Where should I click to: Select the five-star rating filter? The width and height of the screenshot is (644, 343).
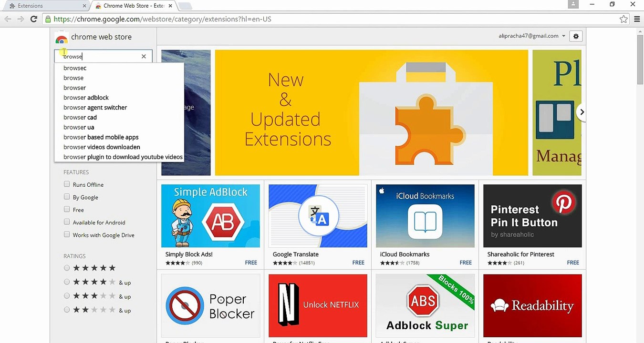click(x=67, y=268)
